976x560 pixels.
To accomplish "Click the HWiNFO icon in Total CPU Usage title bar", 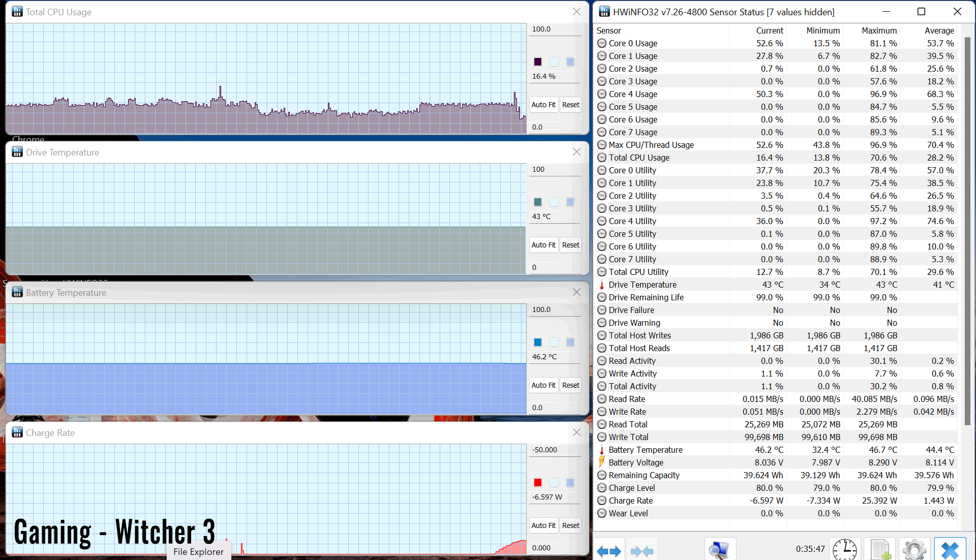I will click(x=17, y=12).
